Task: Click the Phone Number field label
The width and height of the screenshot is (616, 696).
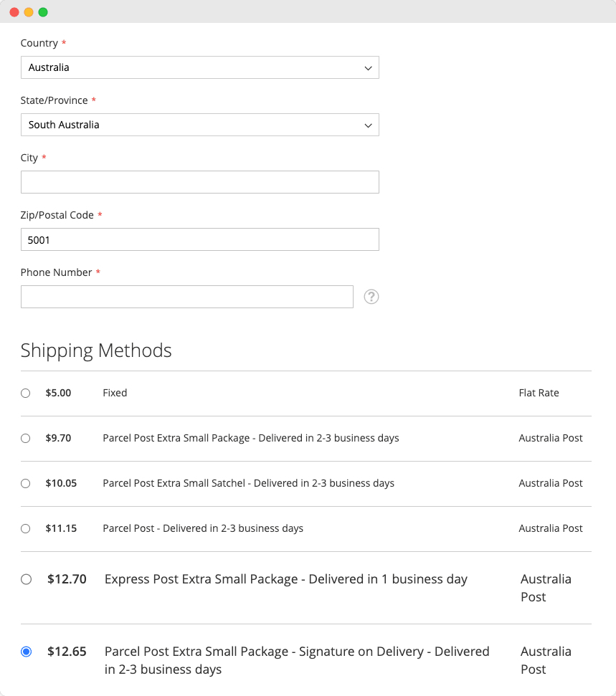Action: point(57,272)
